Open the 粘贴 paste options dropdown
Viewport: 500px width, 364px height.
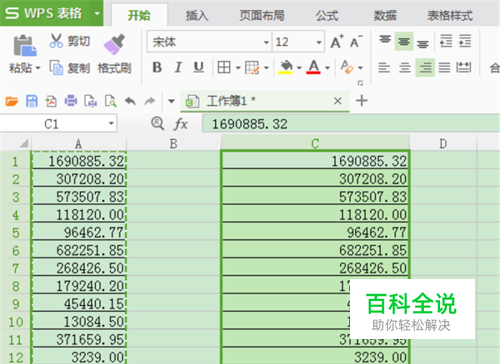coord(38,68)
